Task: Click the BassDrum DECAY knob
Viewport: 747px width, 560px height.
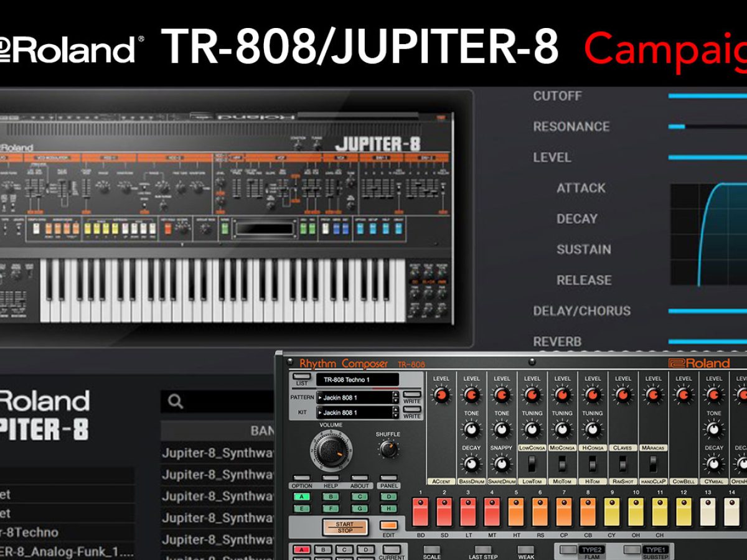Action: tap(471, 464)
